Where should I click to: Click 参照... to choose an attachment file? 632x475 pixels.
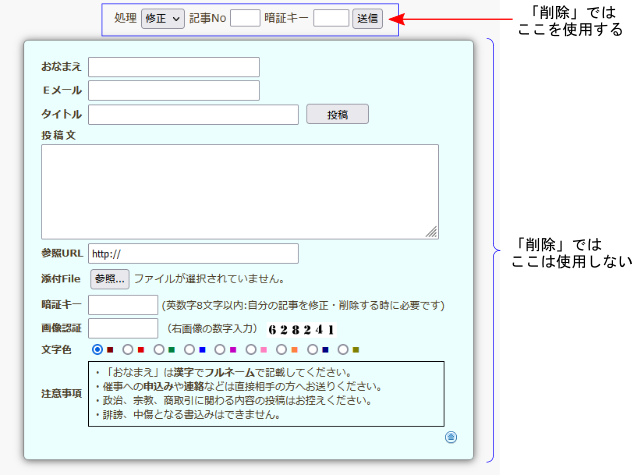(110, 279)
